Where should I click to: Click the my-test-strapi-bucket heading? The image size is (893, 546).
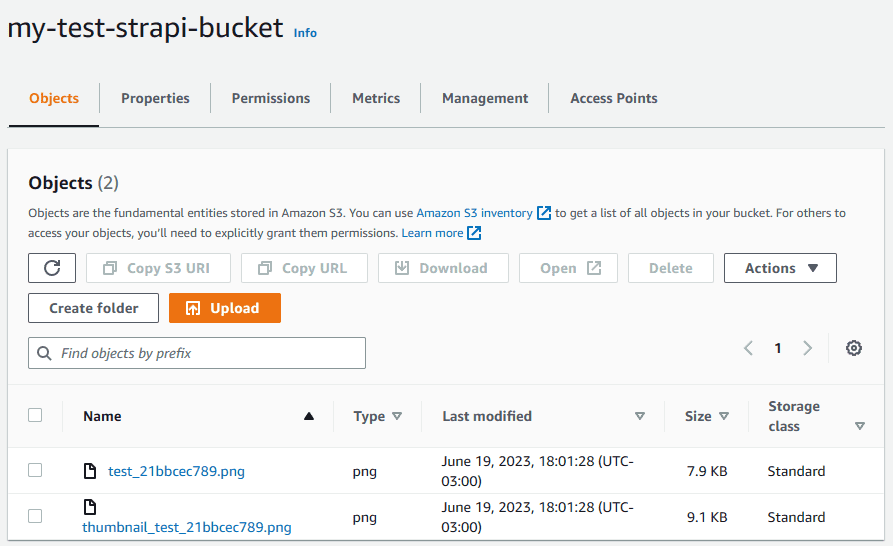(145, 28)
